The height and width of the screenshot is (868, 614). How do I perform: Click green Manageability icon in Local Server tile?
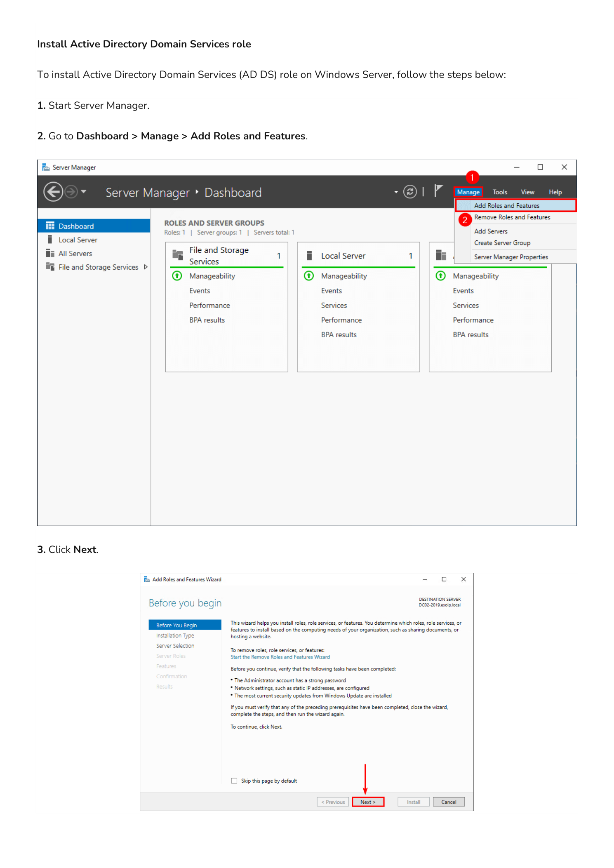coord(309,276)
